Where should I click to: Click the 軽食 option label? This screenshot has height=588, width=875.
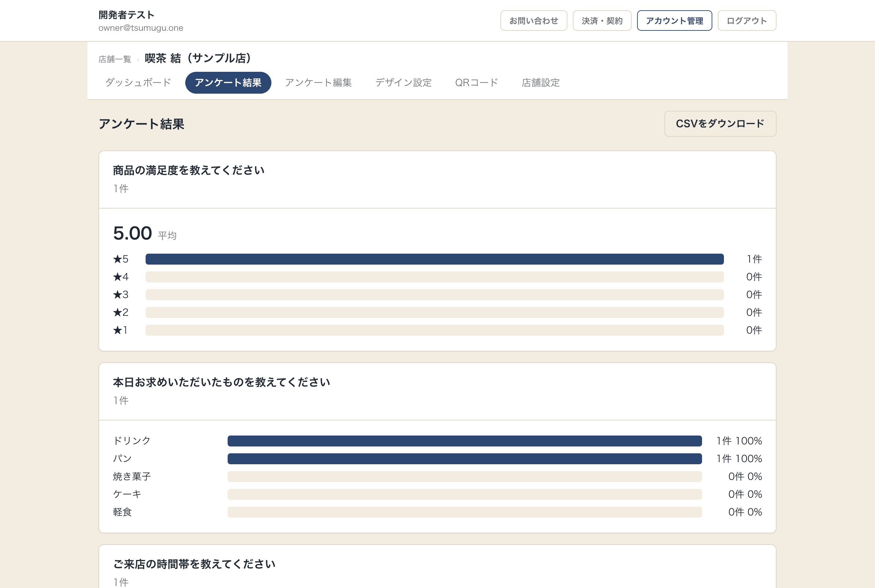coord(122,512)
